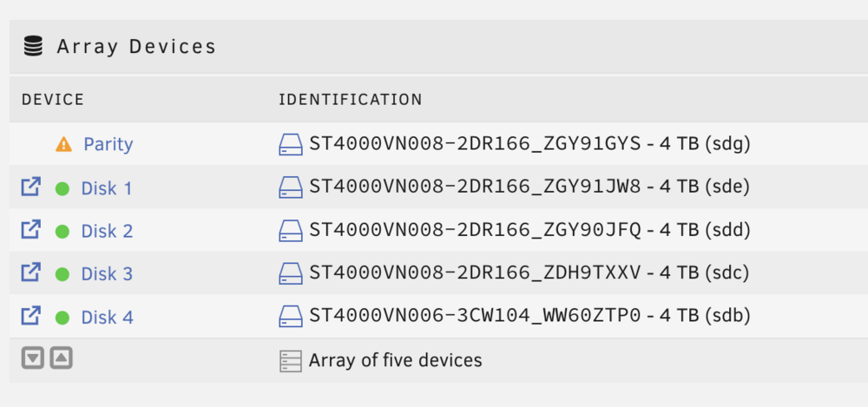Click the Parity warning triangle icon
The image size is (868, 407).
point(63,145)
